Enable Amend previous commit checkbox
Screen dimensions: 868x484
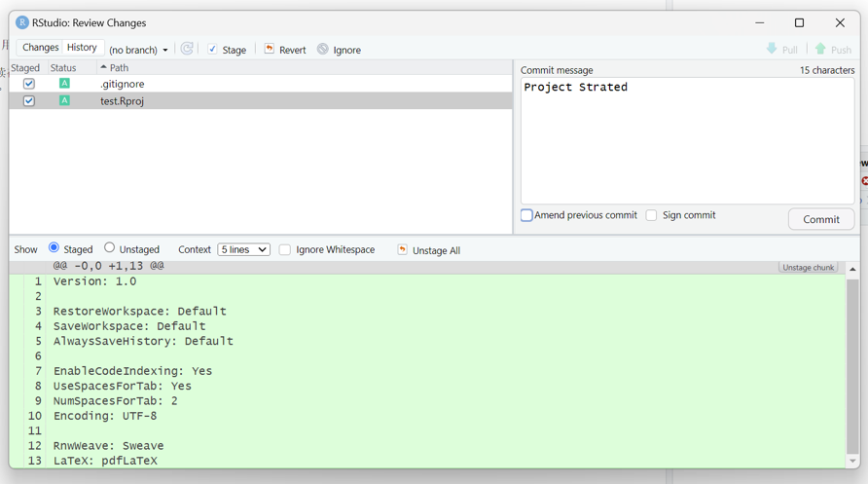point(526,215)
